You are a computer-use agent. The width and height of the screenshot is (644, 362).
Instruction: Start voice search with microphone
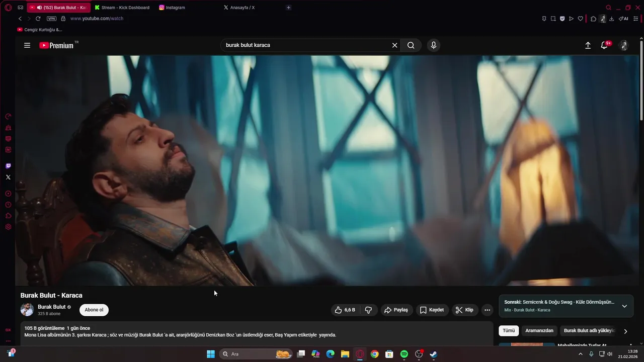point(434,45)
